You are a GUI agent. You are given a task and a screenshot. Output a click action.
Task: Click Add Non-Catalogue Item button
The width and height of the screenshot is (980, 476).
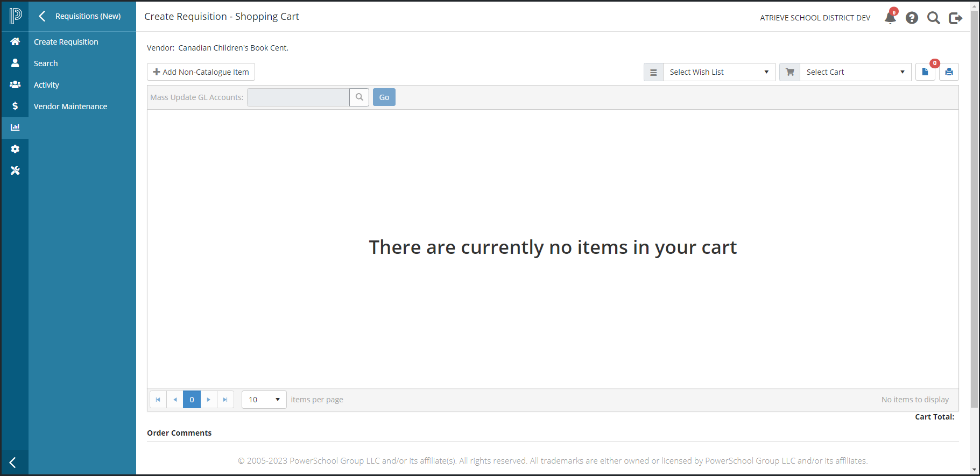201,72
